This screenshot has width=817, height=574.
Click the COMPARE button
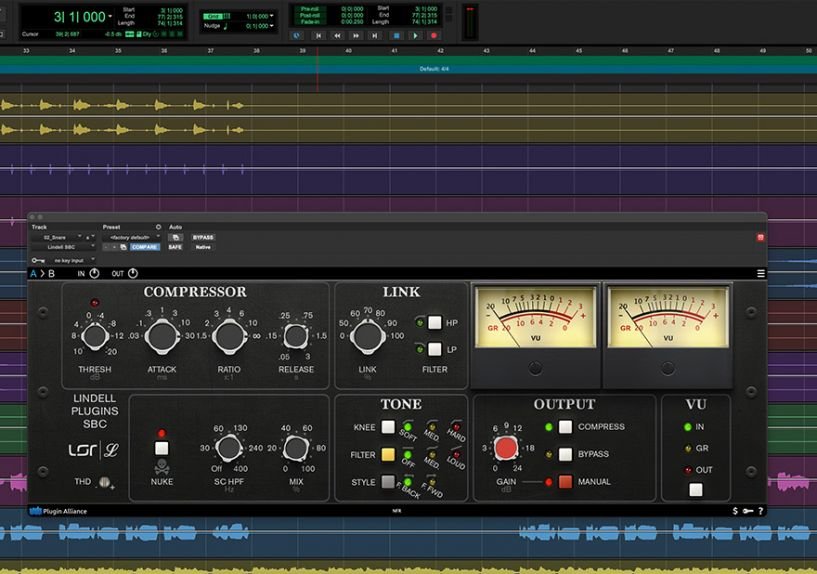(x=144, y=247)
